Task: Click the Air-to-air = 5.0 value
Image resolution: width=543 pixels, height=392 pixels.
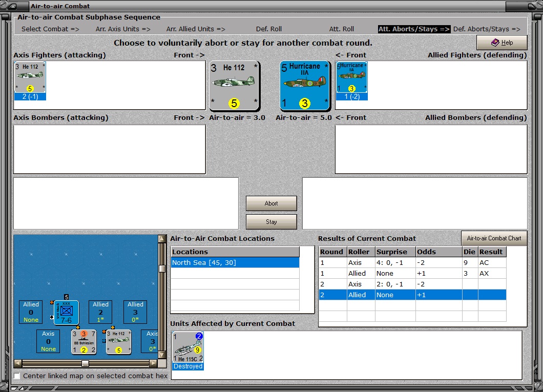Action: (x=304, y=118)
